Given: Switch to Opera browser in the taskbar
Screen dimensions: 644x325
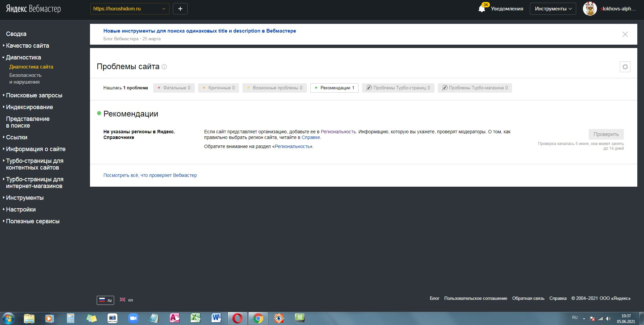Looking at the screenshot, I should pos(237,318).
